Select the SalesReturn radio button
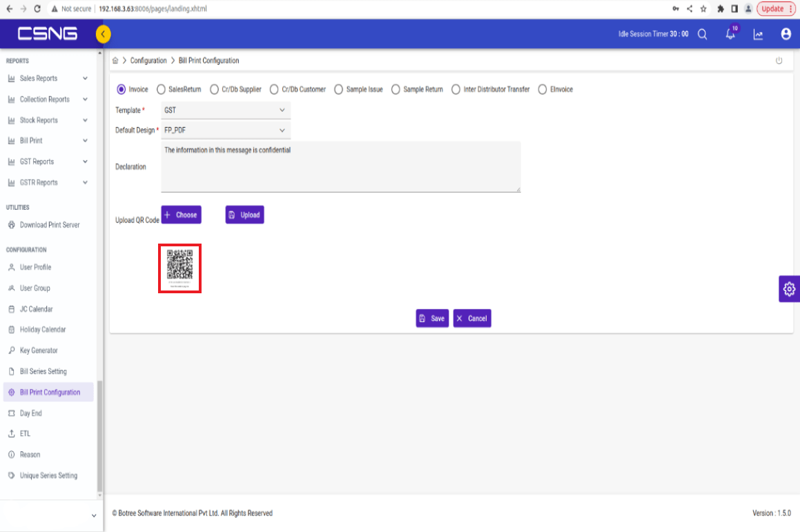The height and width of the screenshot is (532, 800). click(x=162, y=89)
